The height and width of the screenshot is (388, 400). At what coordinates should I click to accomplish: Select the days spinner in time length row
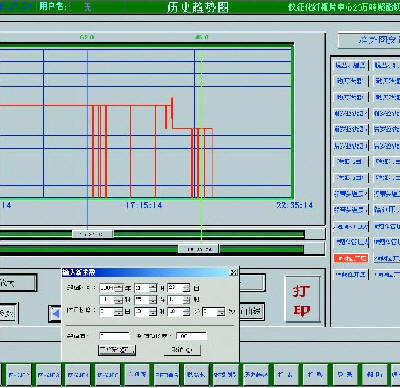point(111,312)
